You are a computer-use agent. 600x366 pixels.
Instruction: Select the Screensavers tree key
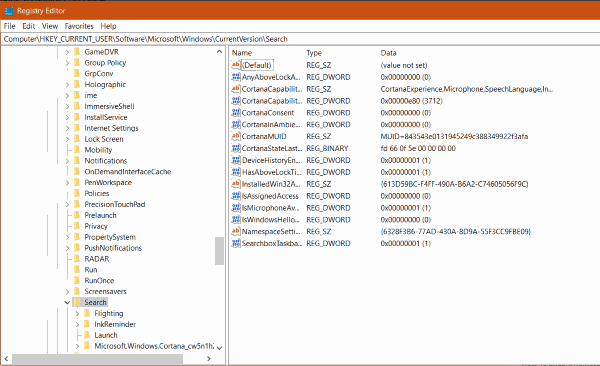(x=105, y=291)
